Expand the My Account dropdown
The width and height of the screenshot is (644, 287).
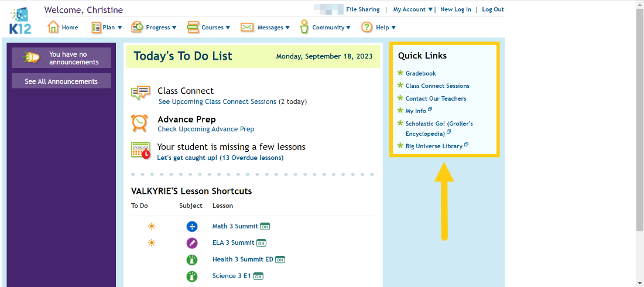[x=413, y=9]
